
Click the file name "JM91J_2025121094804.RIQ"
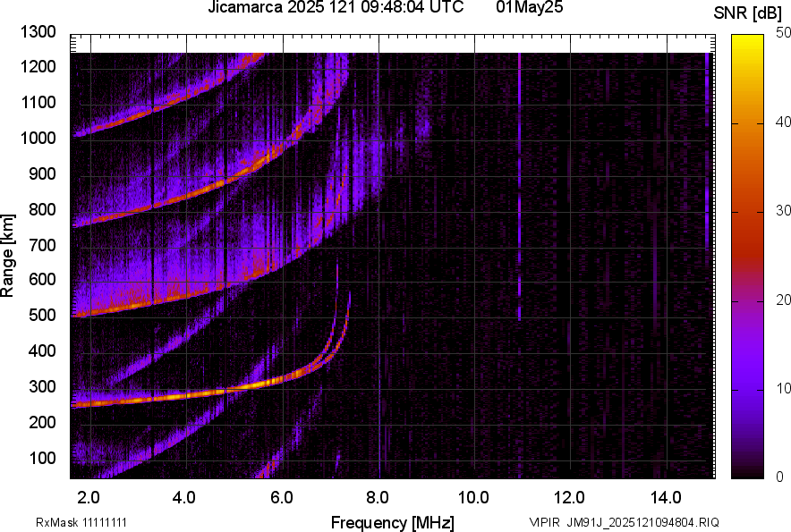pos(642,522)
